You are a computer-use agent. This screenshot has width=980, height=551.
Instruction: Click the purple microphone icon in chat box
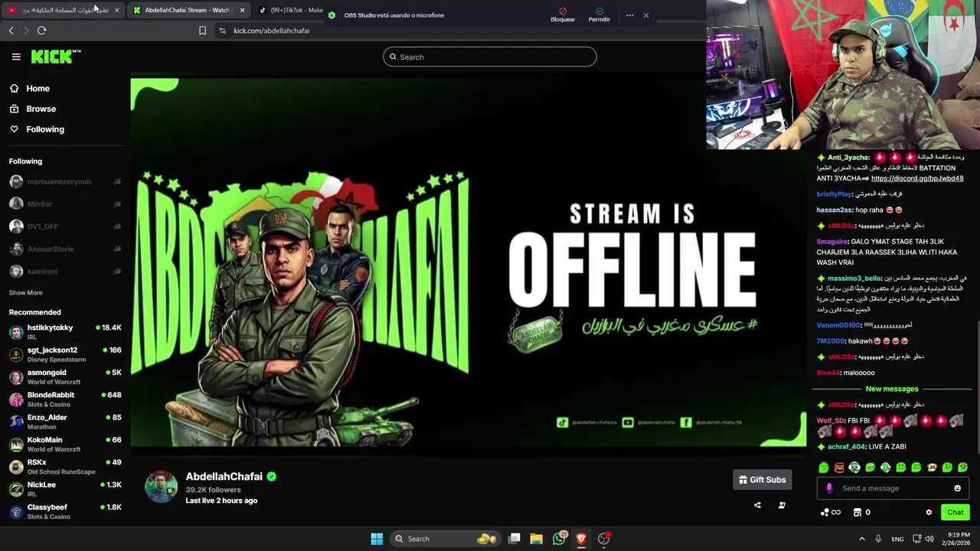(x=828, y=488)
